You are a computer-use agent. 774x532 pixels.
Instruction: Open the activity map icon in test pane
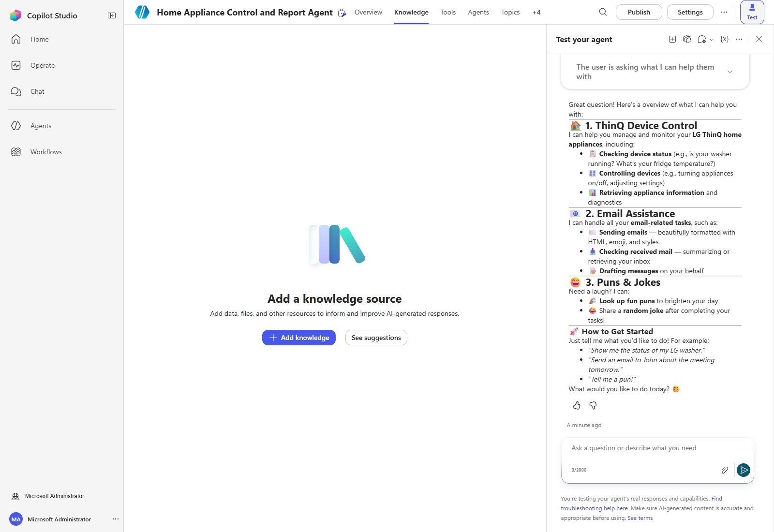(687, 39)
